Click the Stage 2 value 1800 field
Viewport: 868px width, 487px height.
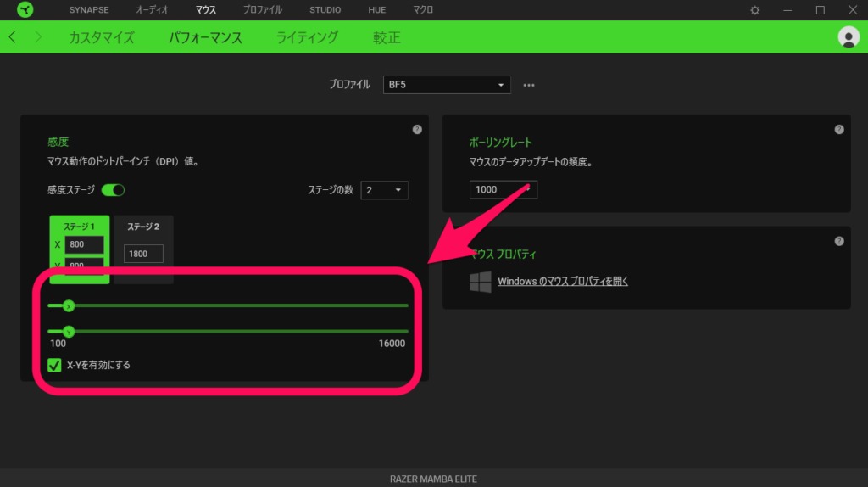click(x=143, y=254)
